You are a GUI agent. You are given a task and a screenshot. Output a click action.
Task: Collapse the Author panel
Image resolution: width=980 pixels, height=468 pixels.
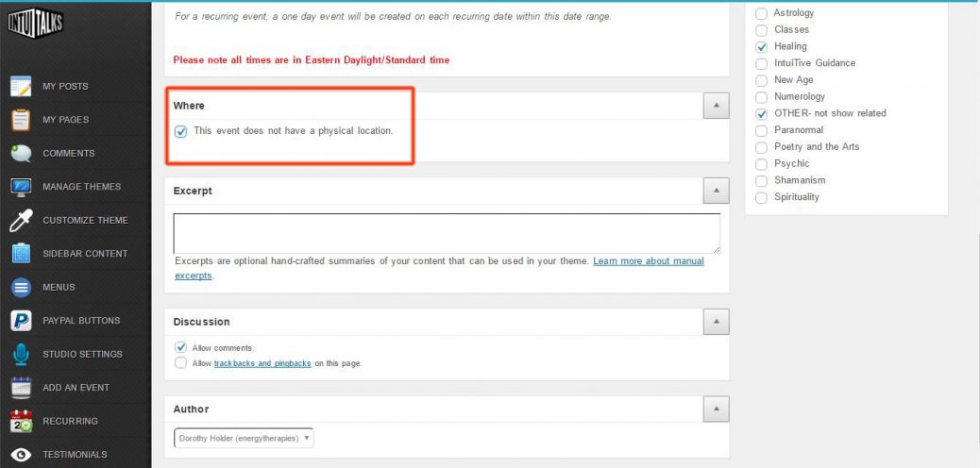point(717,409)
